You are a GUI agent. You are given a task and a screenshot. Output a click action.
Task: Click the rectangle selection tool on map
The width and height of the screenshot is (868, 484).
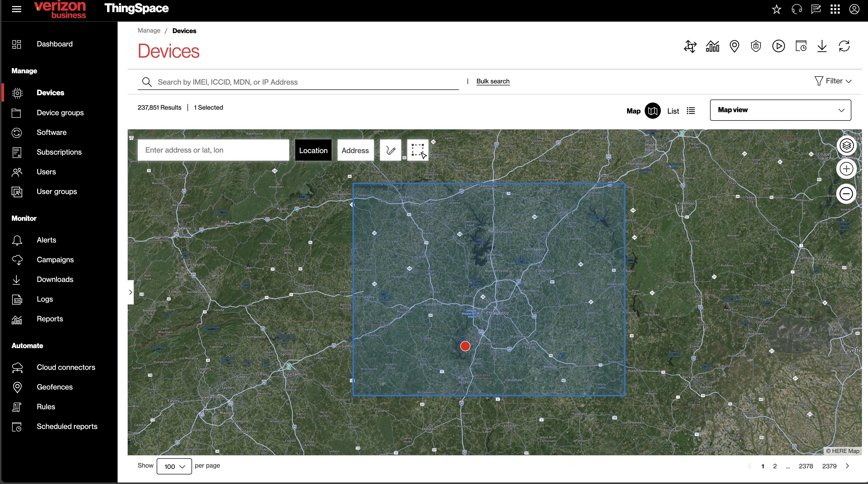418,150
